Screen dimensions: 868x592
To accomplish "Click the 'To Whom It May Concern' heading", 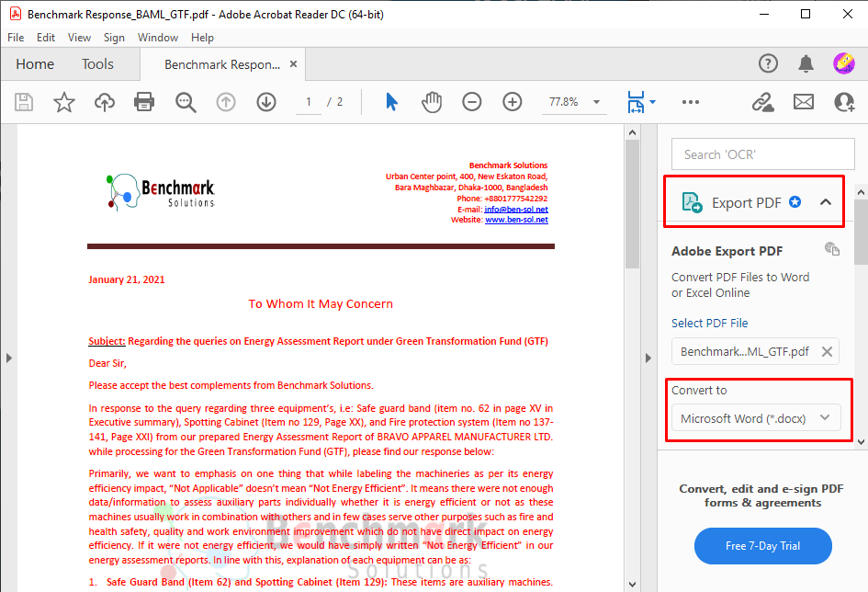I will tap(321, 303).
